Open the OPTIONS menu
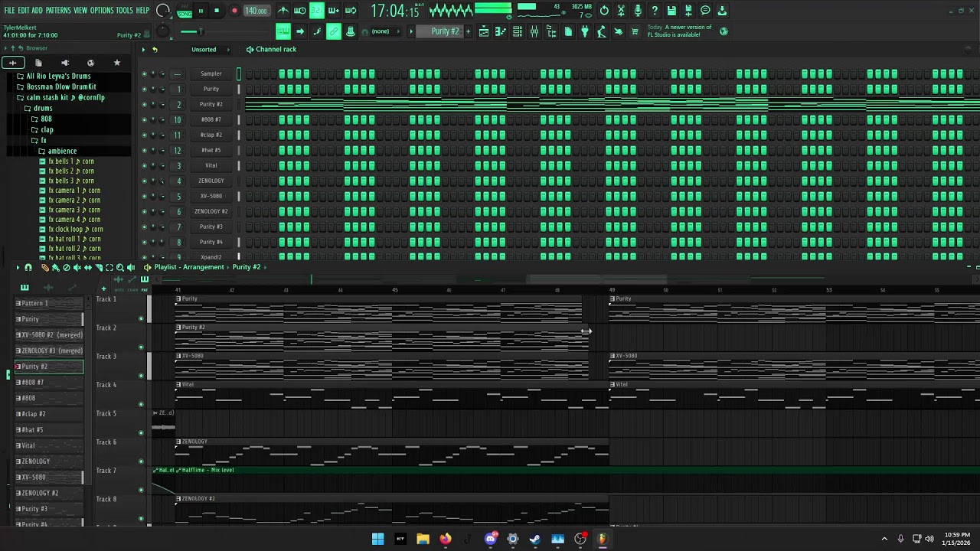 tap(102, 11)
